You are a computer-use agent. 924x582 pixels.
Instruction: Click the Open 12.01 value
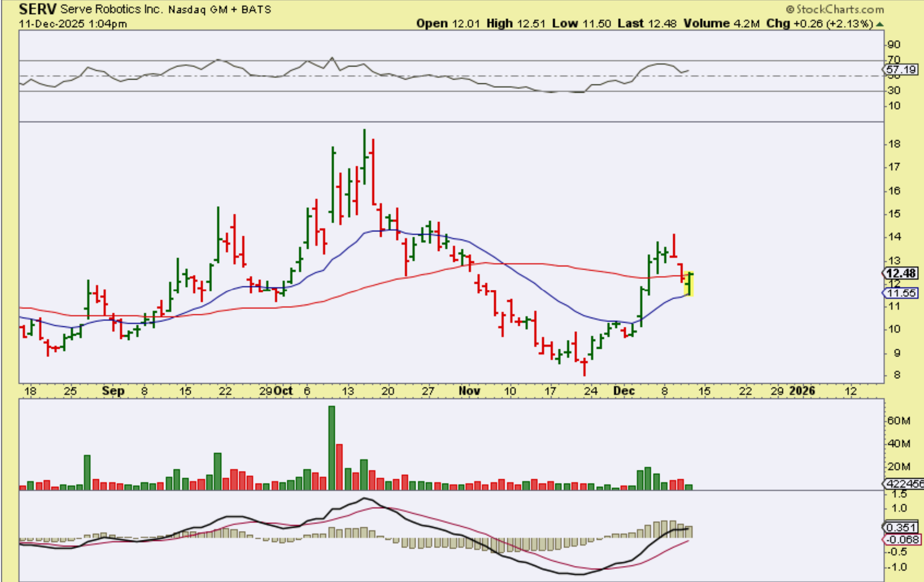coord(448,23)
